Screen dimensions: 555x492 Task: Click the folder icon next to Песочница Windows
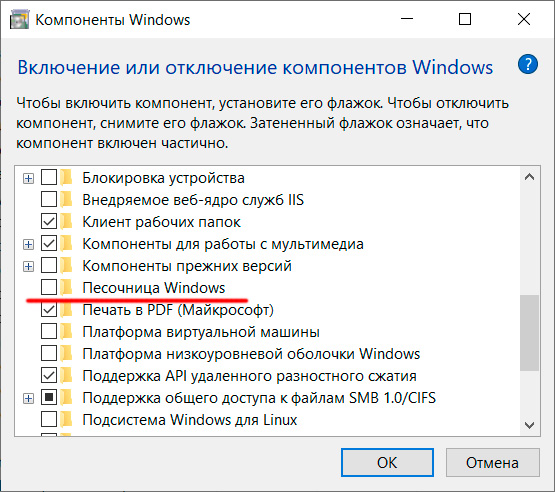pyautogui.click(x=66, y=287)
